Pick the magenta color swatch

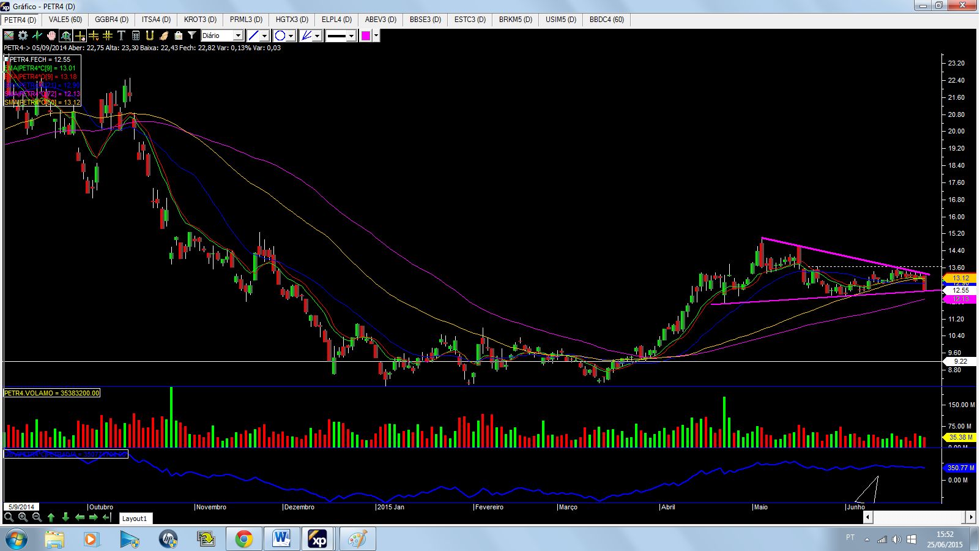pyautogui.click(x=366, y=36)
